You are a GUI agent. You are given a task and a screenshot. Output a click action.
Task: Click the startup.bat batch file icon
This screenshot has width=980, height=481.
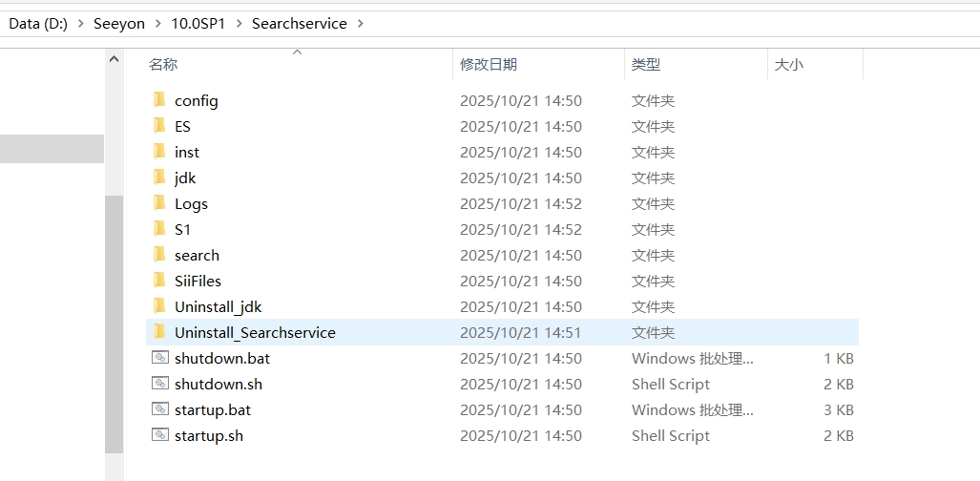[x=159, y=409]
